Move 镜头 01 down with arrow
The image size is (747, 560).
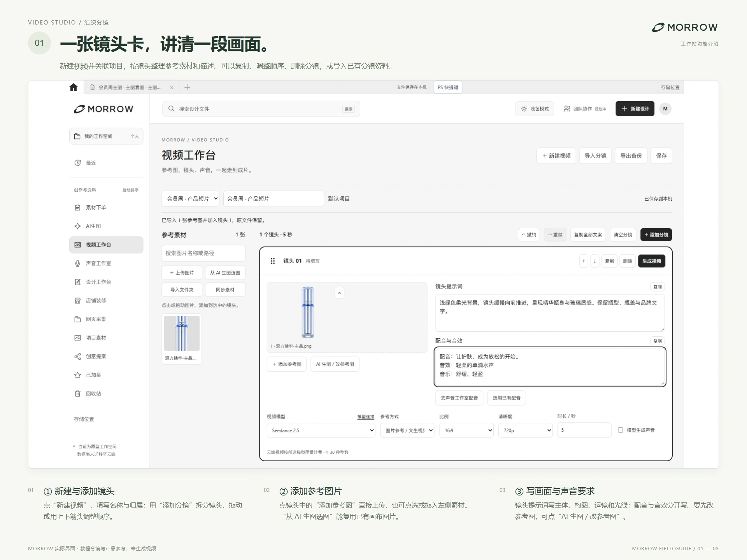594,261
